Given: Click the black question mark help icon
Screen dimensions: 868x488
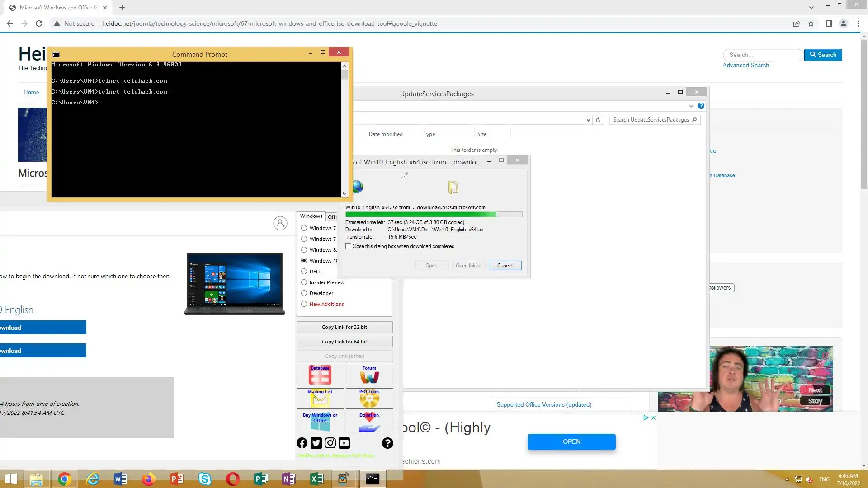Looking at the screenshot, I should point(387,443).
